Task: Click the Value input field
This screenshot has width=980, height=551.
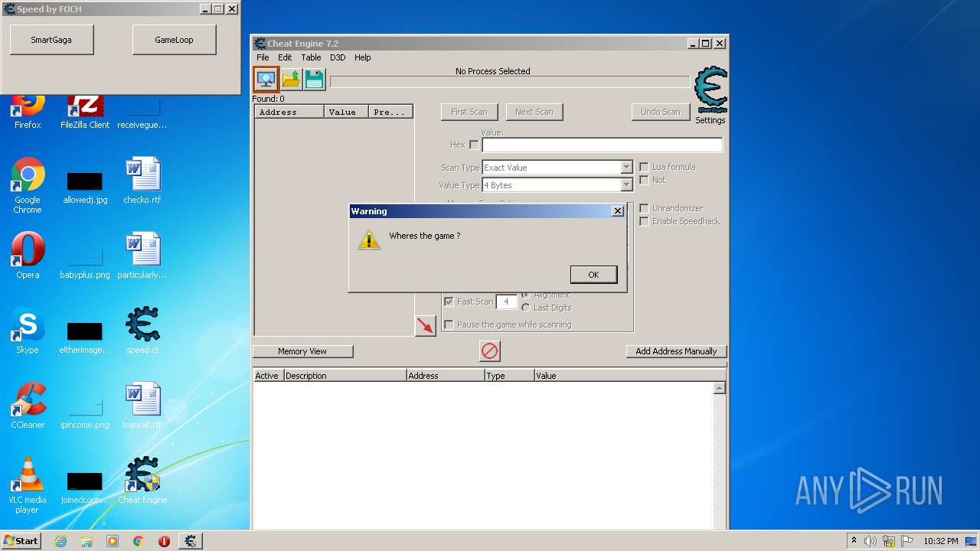Action: point(602,145)
